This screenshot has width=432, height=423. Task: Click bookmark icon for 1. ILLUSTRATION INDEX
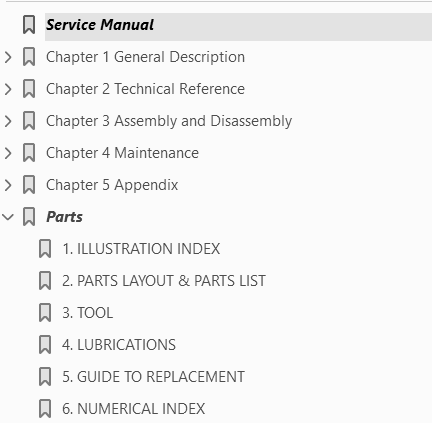coord(45,249)
